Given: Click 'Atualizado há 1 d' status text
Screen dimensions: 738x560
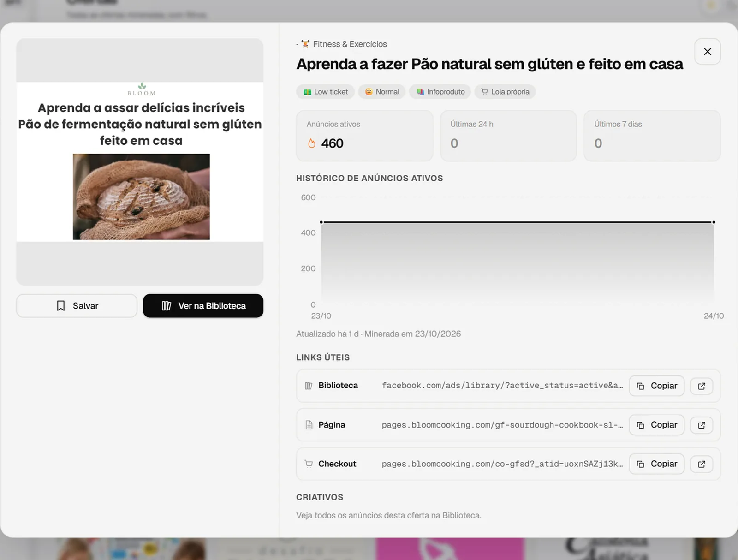Looking at the screenshot, I should click(x=327, y=334).
